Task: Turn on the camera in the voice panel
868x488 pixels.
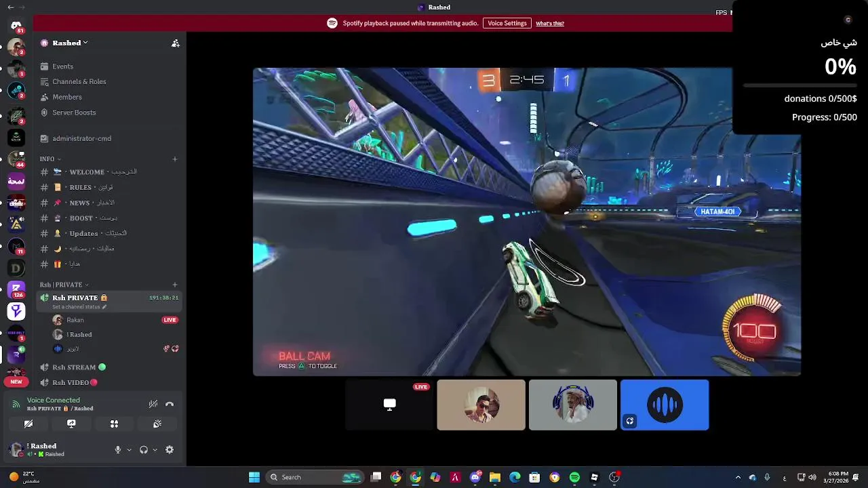Action: coord(28,424)
